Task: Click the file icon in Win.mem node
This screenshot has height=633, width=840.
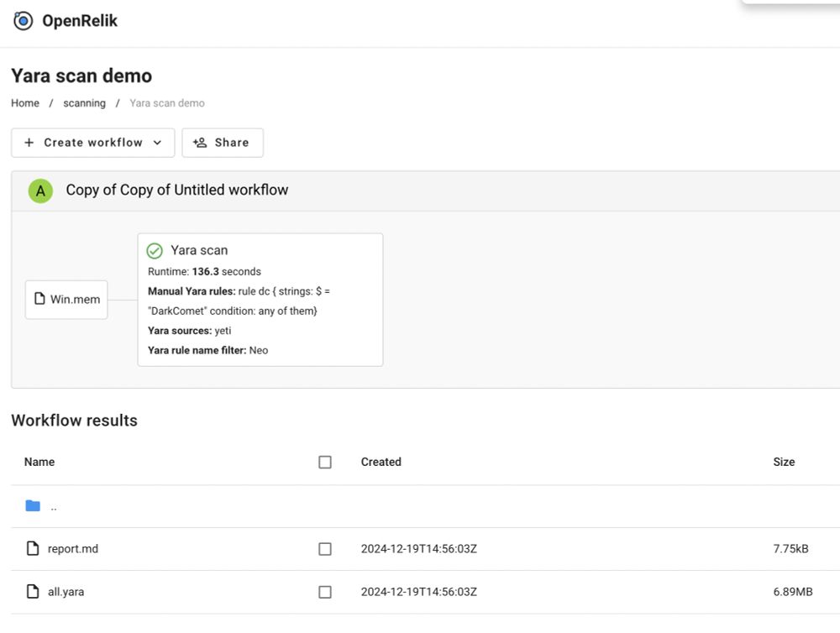Action: pos(39,299)
